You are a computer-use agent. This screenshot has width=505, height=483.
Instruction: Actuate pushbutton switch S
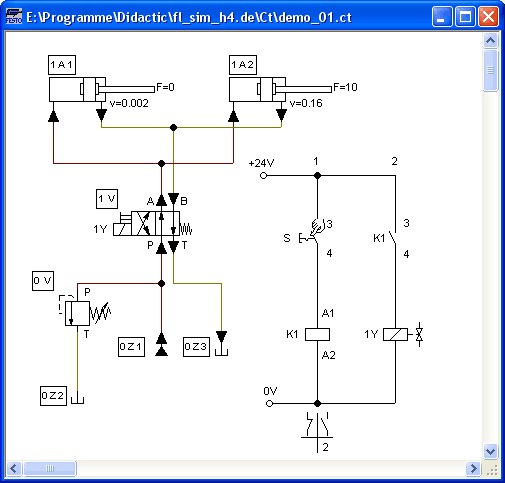[x=311, y=232]
